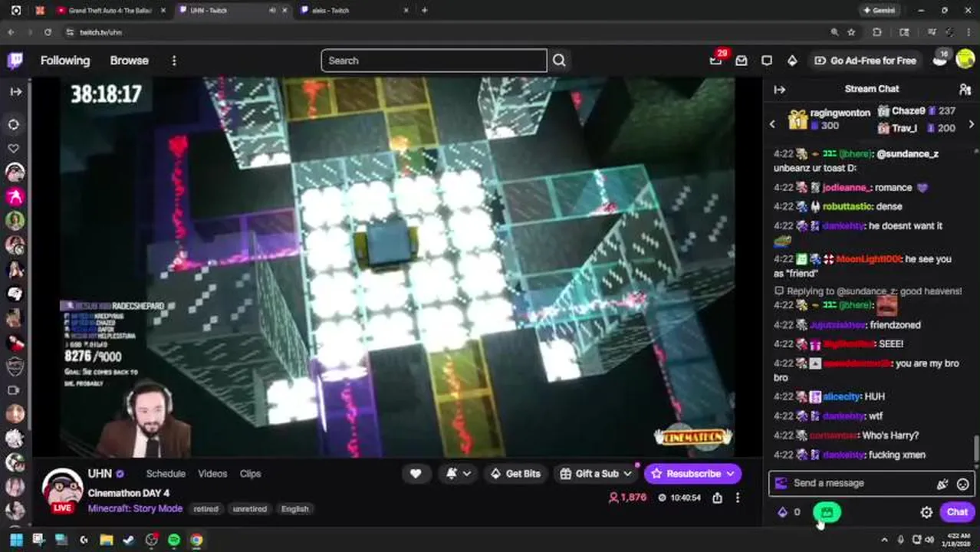Click Go Ad-Free for Free

click(865, 61)
